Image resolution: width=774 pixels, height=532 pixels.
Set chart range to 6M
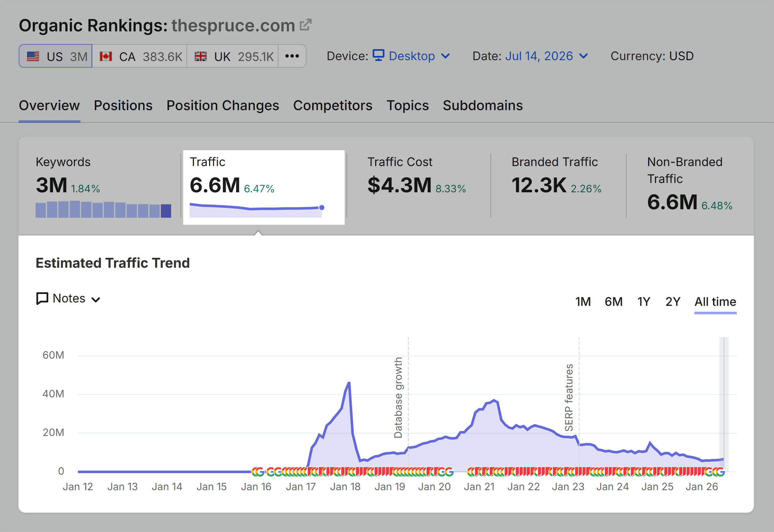click(614, 302)
